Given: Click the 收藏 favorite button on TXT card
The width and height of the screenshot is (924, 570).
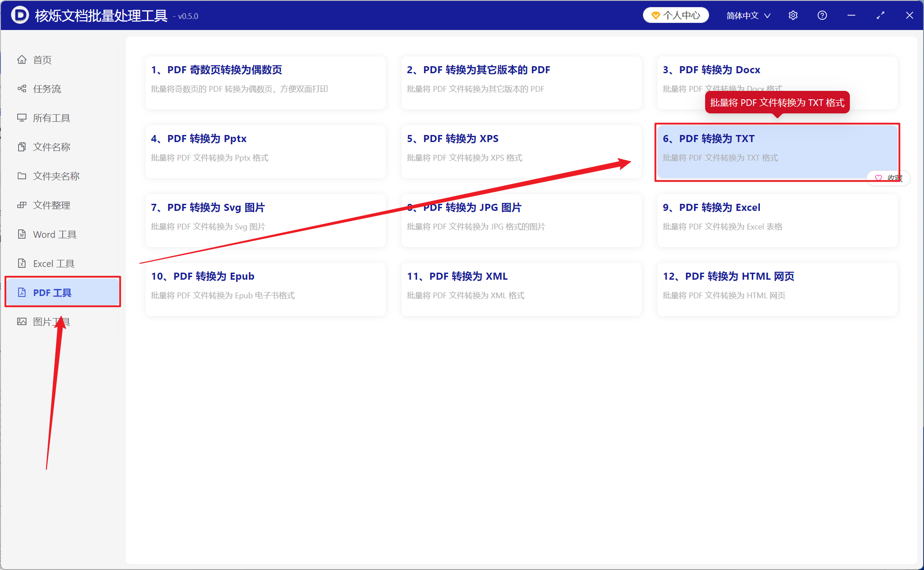Looking at the screenshot, I should click(x=888, y=178).
